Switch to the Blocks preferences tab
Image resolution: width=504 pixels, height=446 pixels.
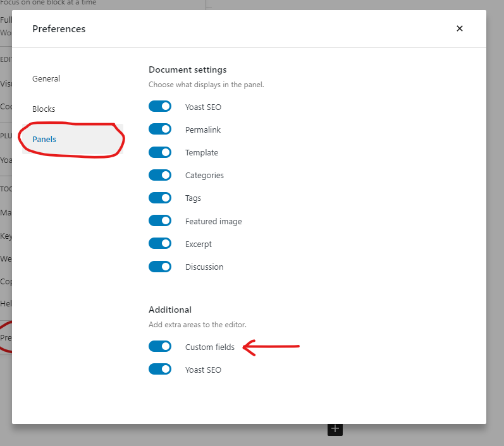pos(44,109)
